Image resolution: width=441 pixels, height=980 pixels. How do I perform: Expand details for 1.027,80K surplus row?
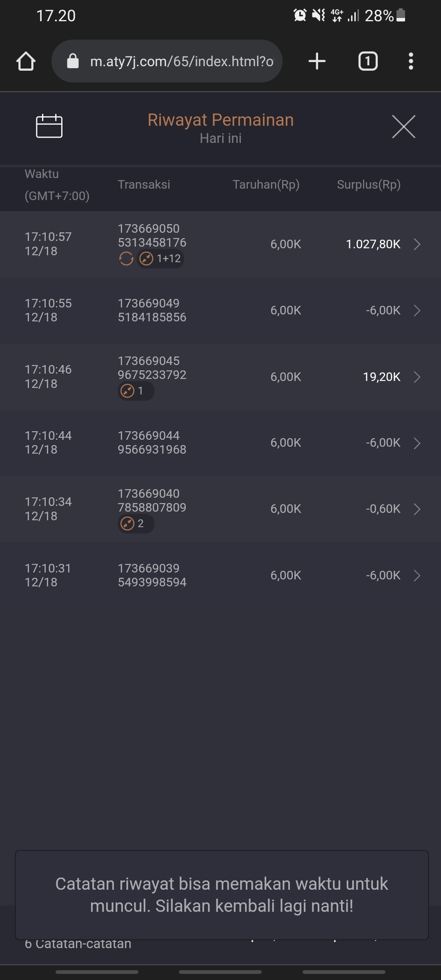pos(416,244)
